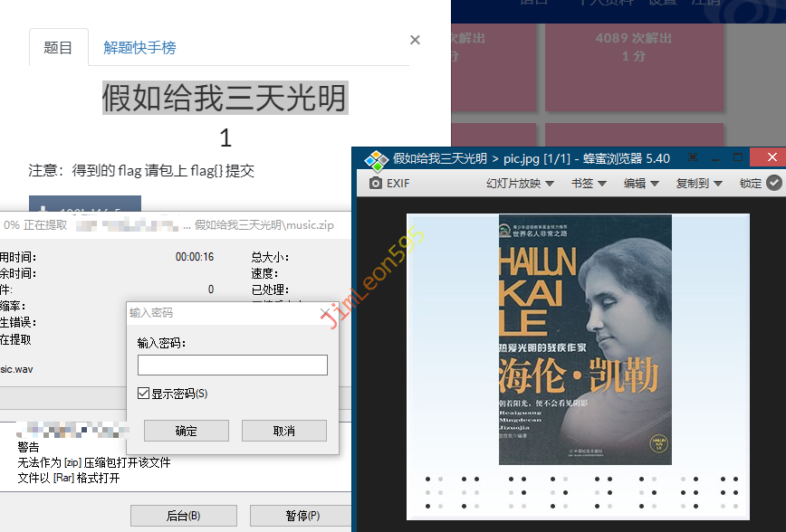
Task: Click the EXIF camera icon
Action: pyautogui.click(x=376, y=183)
